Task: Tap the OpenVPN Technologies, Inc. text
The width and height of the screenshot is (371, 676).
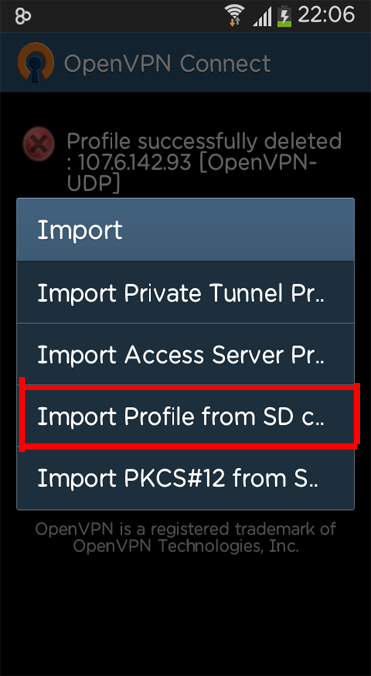Action: [185, 546]
